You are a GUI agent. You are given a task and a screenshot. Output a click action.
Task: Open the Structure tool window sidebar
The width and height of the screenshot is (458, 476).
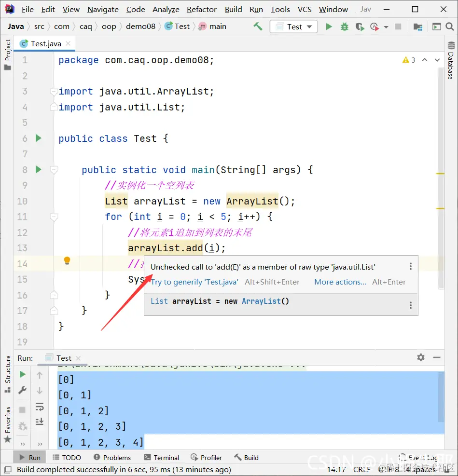coord(8,373)
